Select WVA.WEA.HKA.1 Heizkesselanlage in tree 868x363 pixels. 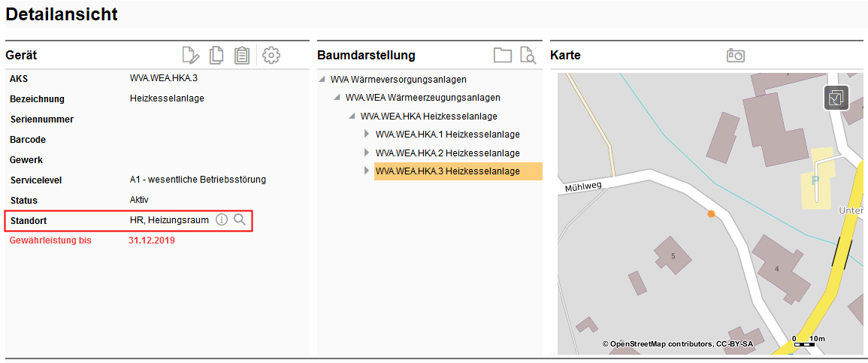(x=447, y=135)
